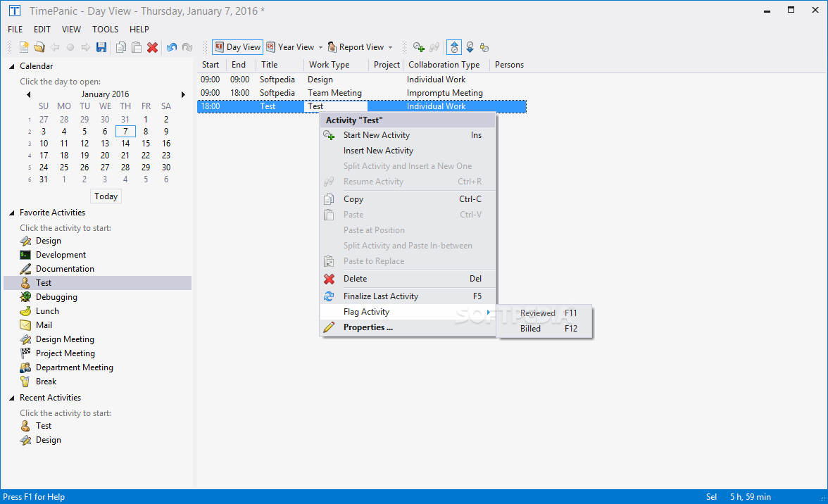Click the Forward arrow toolbar icon
This screenshot has width=828, height=504.
pyautogui.click(x=86, y=47)
